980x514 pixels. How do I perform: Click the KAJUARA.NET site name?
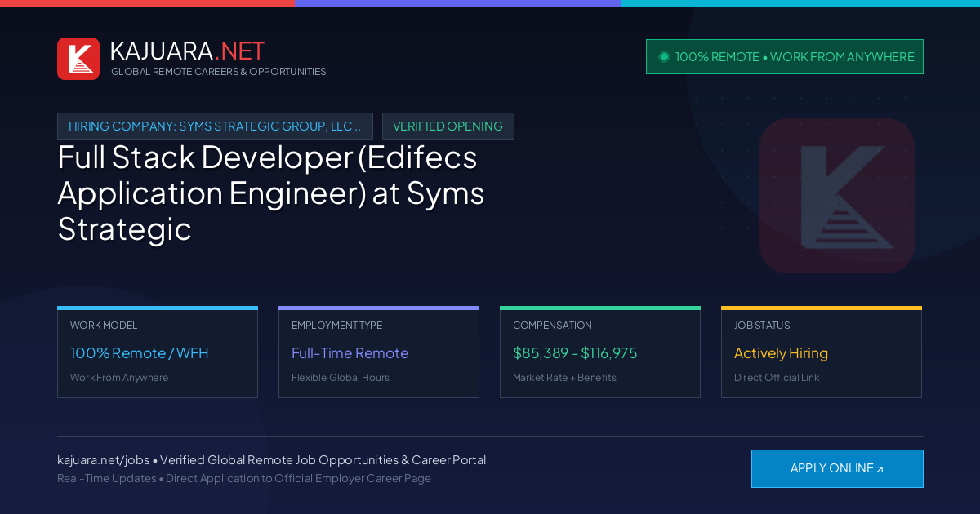pos(187,51)
